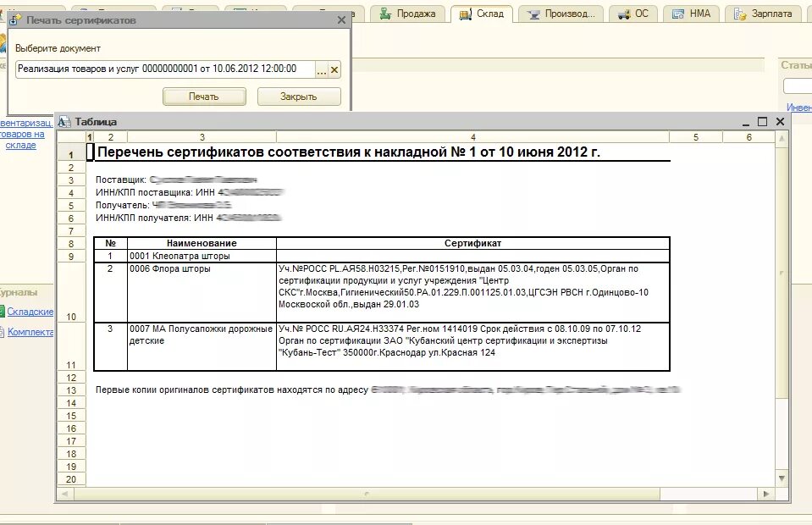
Task: Open the Инвен... link on the right
Action: pyautogui.click(x=799, y=108)
